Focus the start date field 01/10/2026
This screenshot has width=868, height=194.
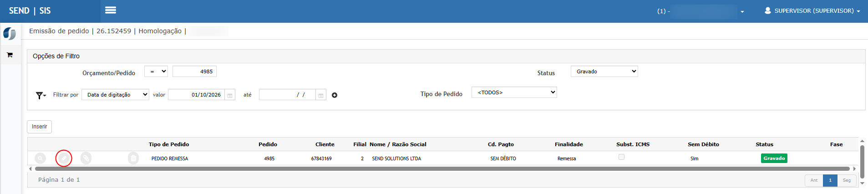pos(197,95)
